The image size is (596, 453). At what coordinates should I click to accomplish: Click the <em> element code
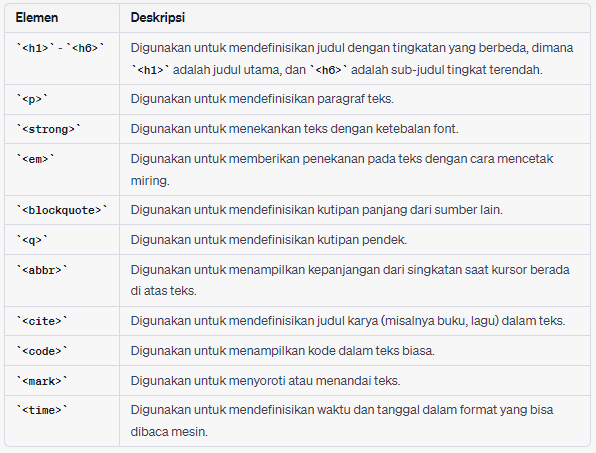(35, 159)
